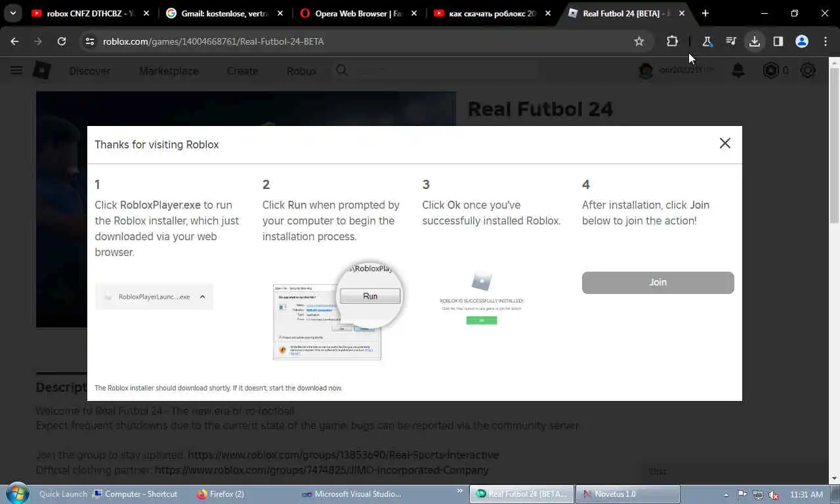Open the media control icon
This screenshot has width=840, height=504.
[730, 41]
